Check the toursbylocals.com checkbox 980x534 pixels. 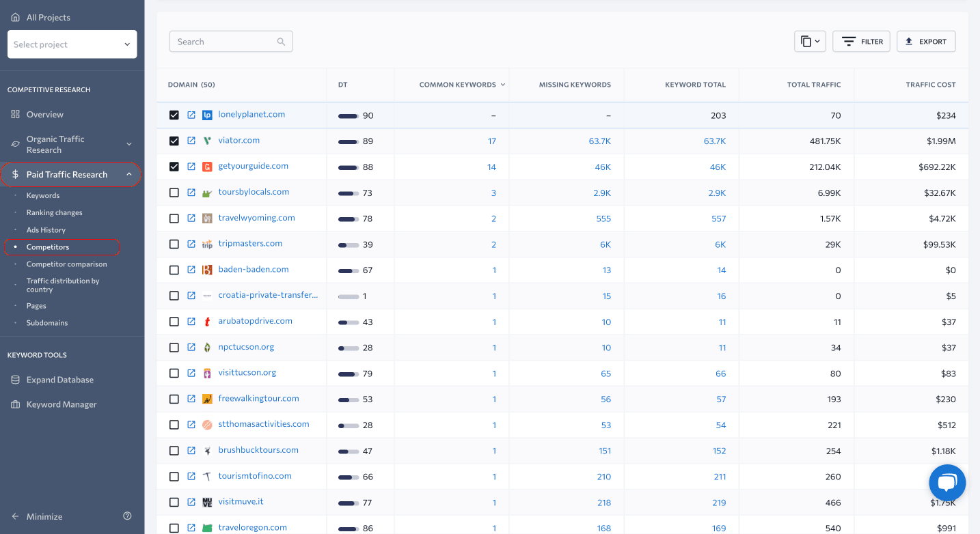174,193
